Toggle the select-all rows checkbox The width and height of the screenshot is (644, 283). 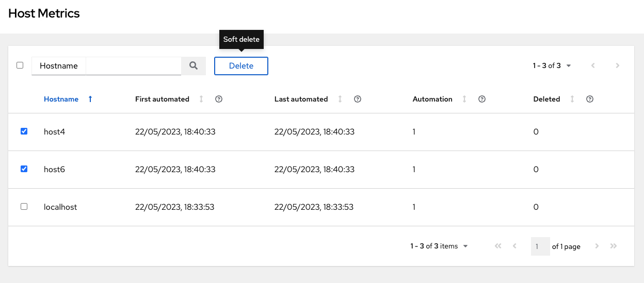pyautogui.click(x=20, y=65)
